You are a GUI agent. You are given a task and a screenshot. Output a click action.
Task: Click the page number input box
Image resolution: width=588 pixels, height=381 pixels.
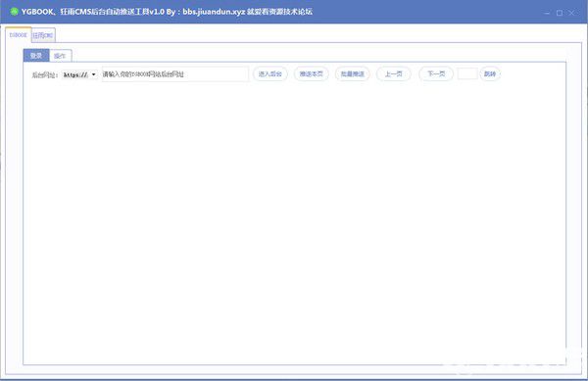coord(467,73)
